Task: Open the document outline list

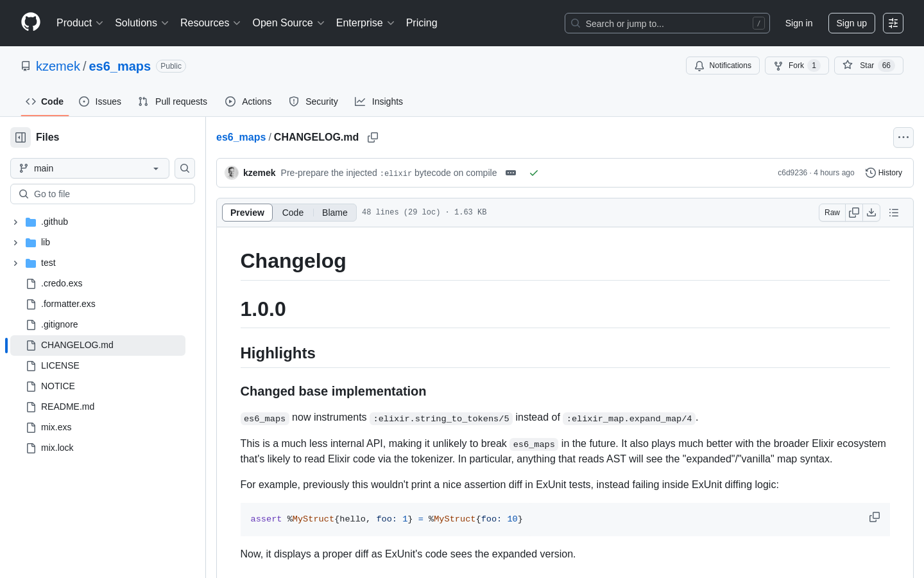Action: (x=894, y=213)
